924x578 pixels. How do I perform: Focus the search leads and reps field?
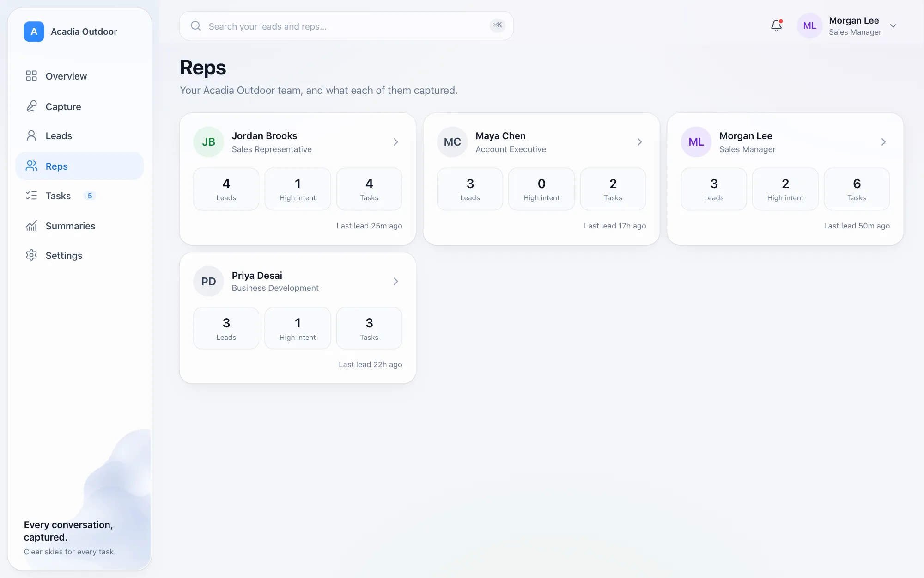point(346,26)
